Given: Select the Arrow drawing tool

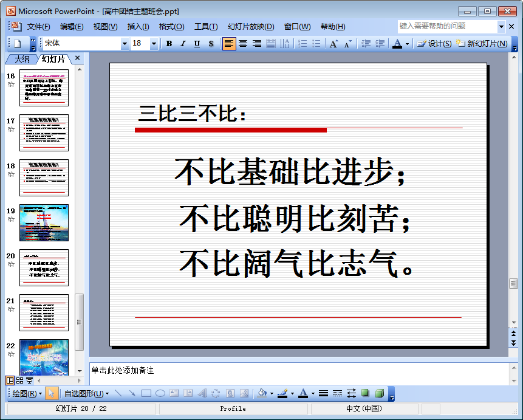Looking at the screenshot, I should [x=132, y=394].
